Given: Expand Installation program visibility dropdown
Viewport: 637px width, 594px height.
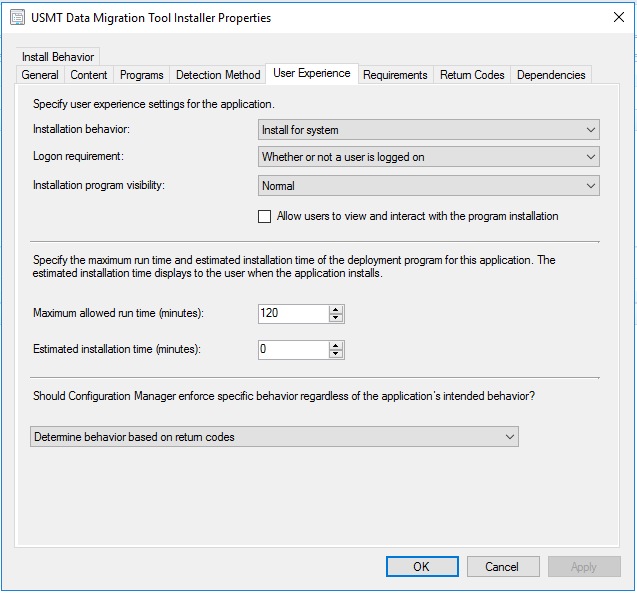Looking at the screenshot, I should coord(429,186).
